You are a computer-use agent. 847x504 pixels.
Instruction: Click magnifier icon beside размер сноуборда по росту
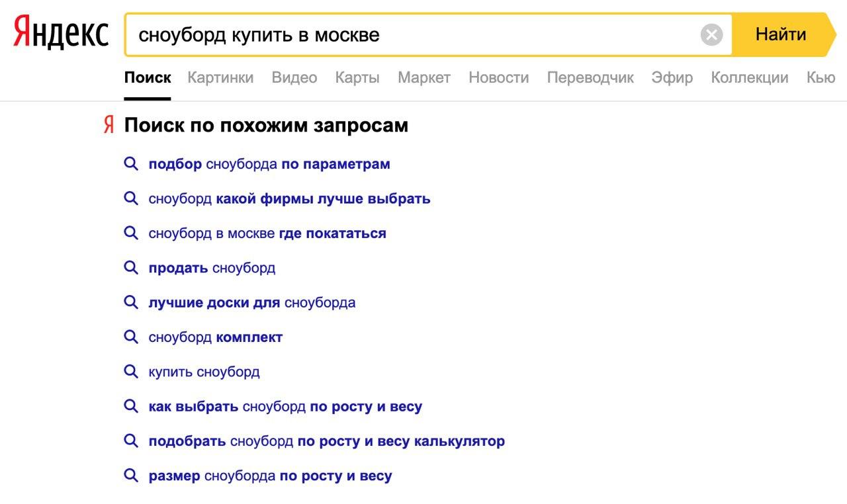pyautogui.click(x=131, y=475)
